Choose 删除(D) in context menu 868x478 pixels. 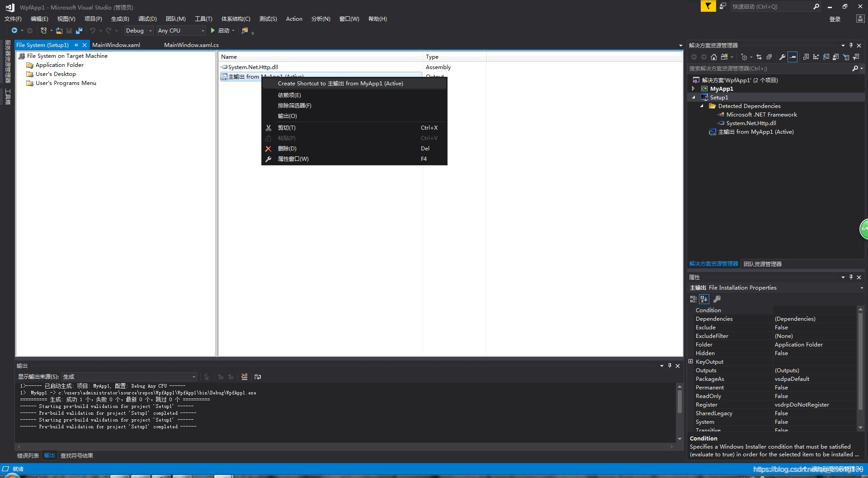coord(354,149)
